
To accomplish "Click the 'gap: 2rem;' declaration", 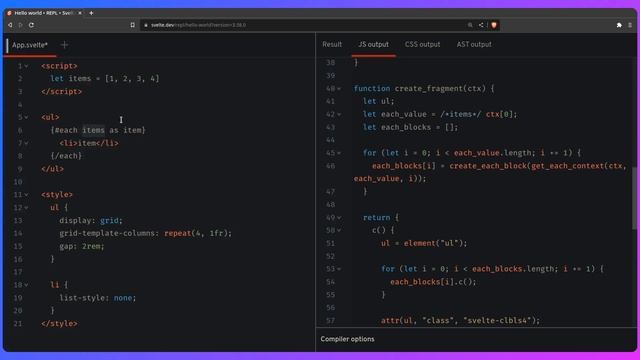I will [x=82, y=247].
